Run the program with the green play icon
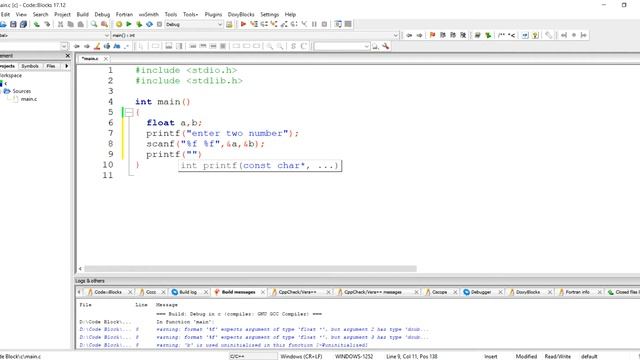 129,24
